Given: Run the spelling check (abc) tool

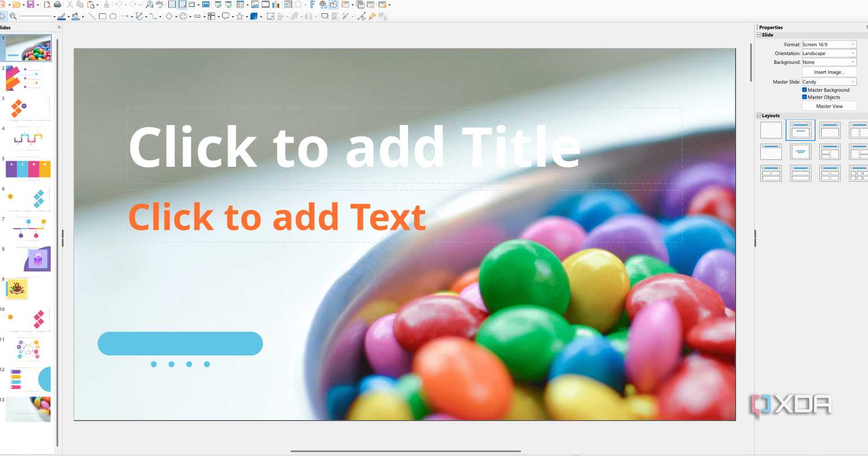Looking at the screenshot, I should point(159,4).
